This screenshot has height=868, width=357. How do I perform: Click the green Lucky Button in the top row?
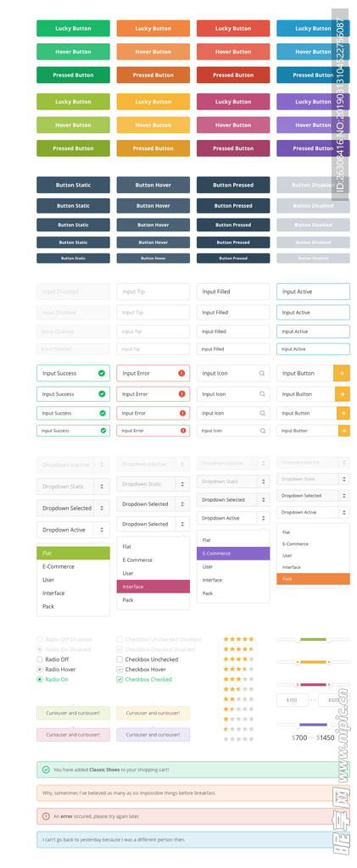[x=73, y=28]
